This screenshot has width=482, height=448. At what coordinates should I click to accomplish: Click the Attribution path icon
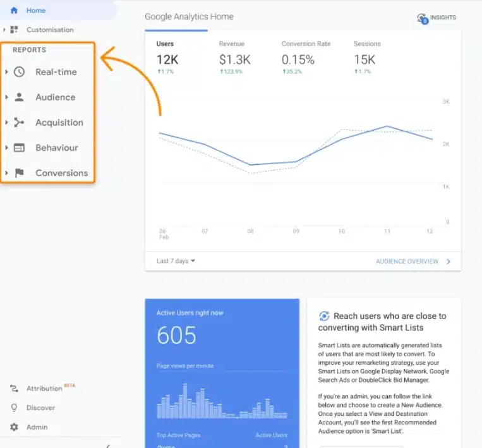[14, 389]
